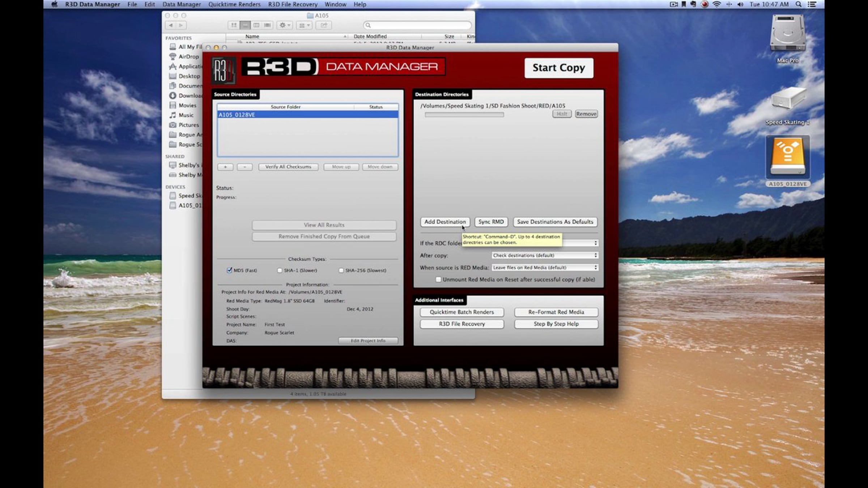This screenshot has height=488, width=868.
Task: Disable the MD5 (Fast) checksum checkbox
Action: coord(229,270)
